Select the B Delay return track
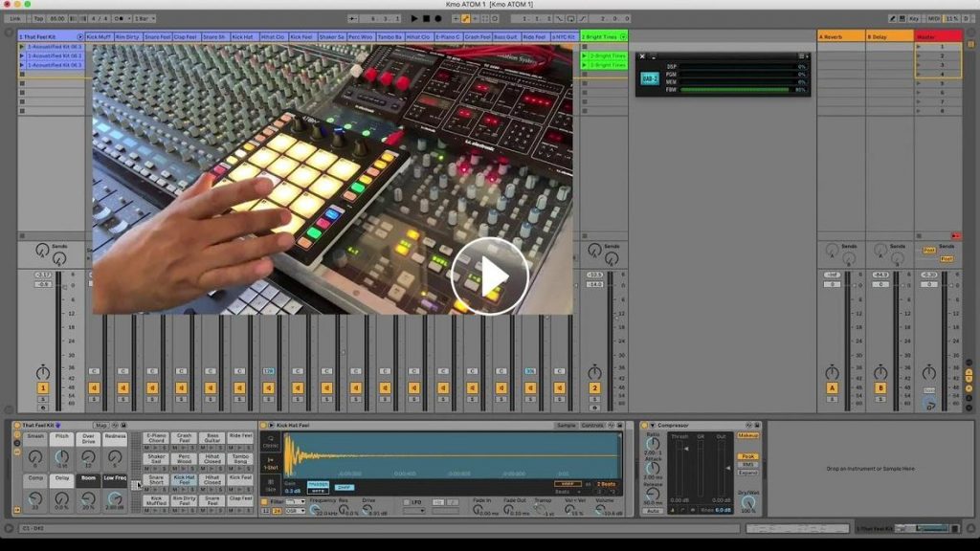 [889, 37]
